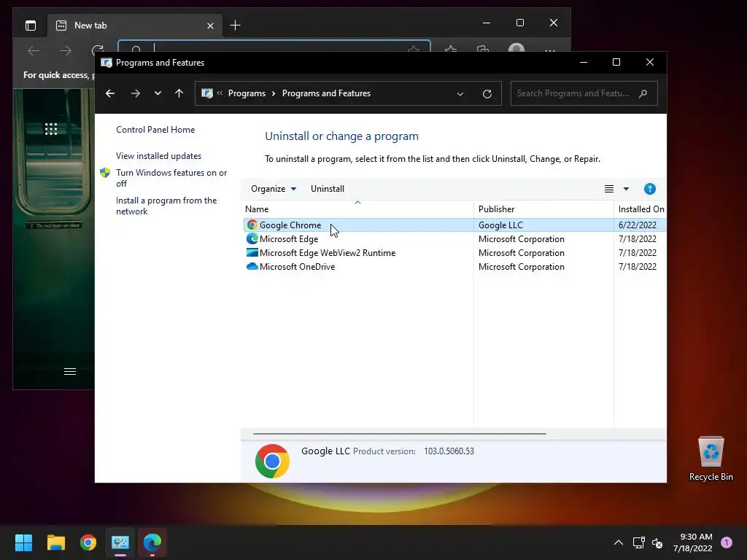
Task: Switch to Control Panel taskbar icon
Action: pos(120,542)
